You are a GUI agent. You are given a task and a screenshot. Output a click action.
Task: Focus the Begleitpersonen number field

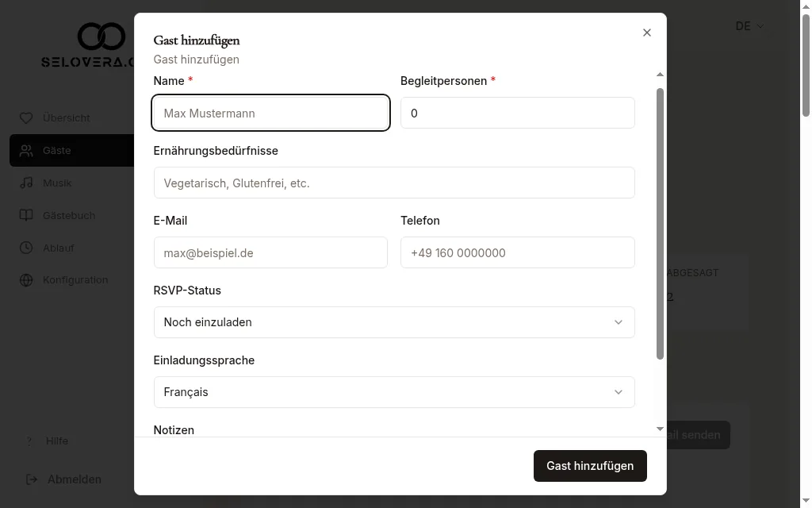coord(517,113)
